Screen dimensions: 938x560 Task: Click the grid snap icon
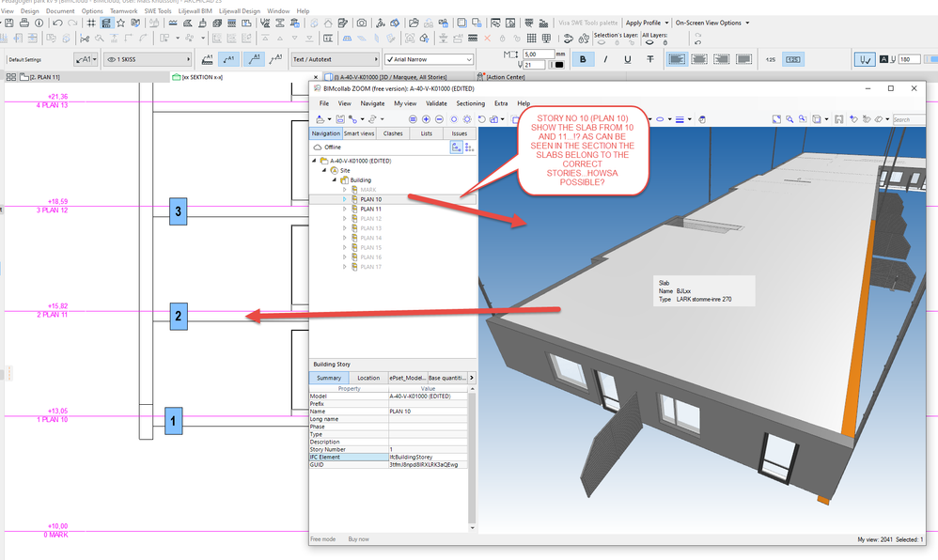pos(91,23)
